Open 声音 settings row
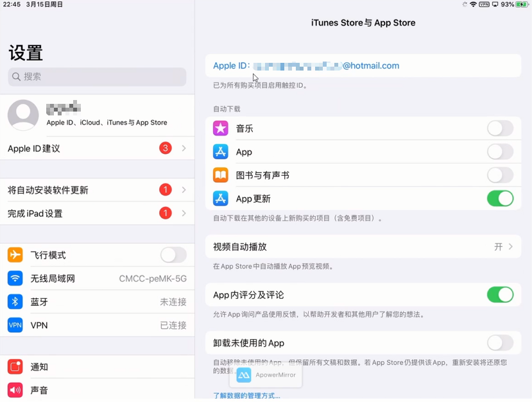 click(x=98, y=390)
